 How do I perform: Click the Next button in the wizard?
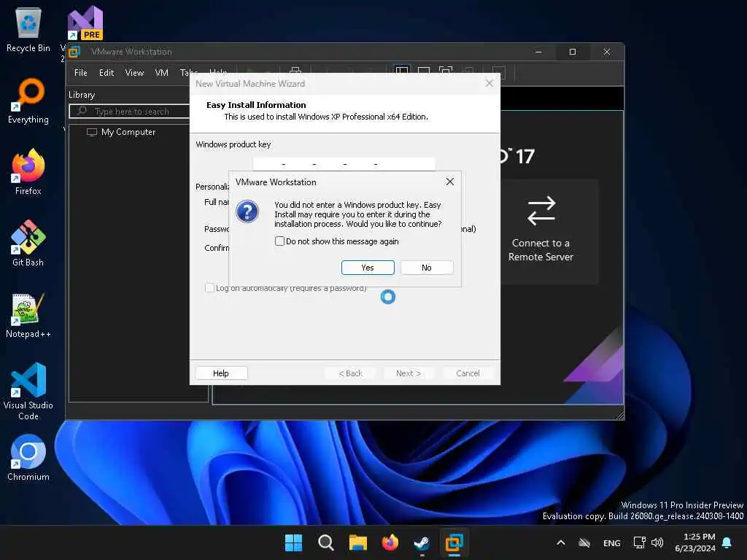[409, 373]
